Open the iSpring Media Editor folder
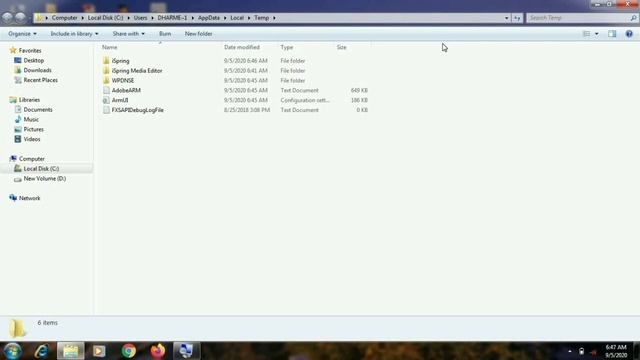 (137, 71)
